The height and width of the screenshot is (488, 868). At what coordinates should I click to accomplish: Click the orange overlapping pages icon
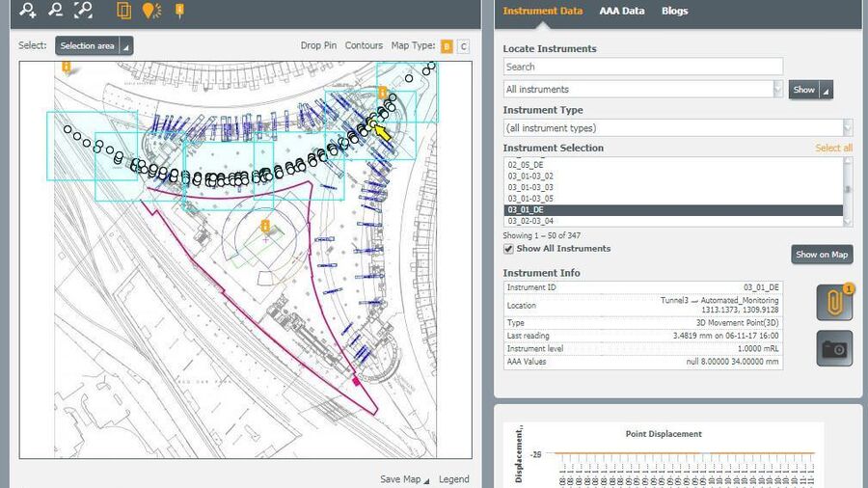point(123,11)
